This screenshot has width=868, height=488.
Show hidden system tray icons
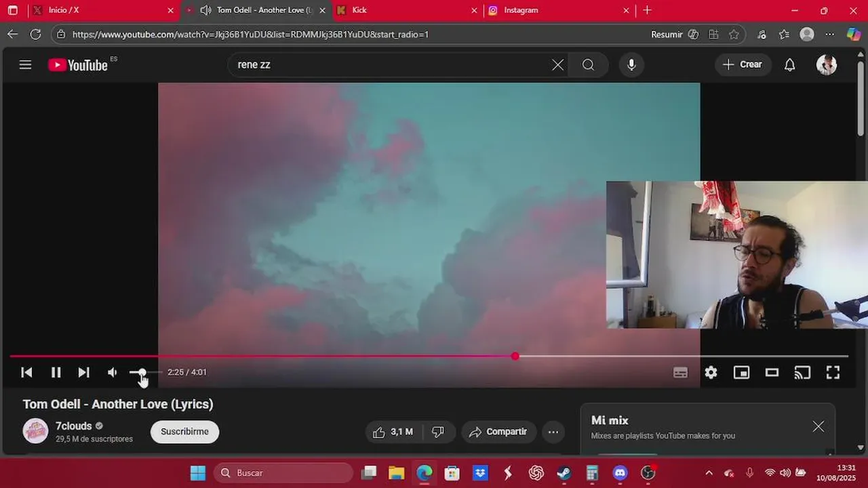[x=709, y=472]
